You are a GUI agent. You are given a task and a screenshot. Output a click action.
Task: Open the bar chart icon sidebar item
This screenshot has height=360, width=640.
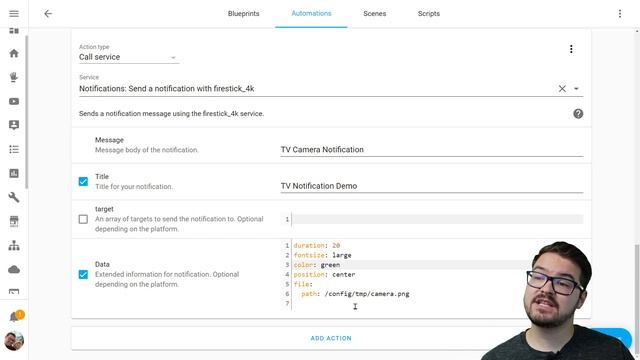click(x=14, y=173)
